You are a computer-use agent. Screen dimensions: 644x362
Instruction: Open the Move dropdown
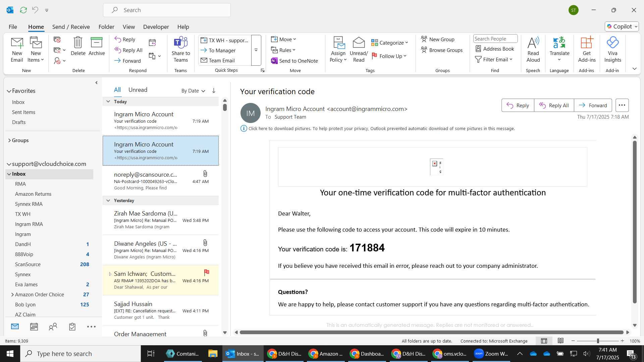284,39
